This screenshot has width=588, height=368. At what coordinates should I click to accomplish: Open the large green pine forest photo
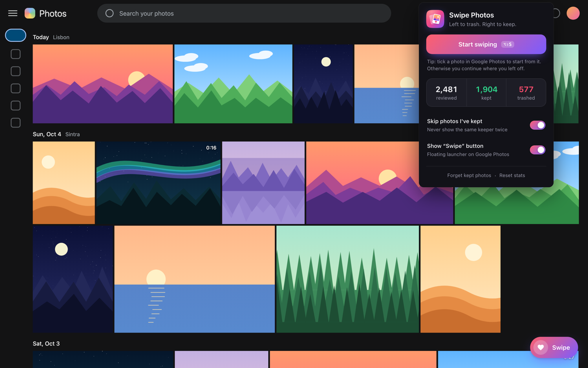[x=348, y=279]
